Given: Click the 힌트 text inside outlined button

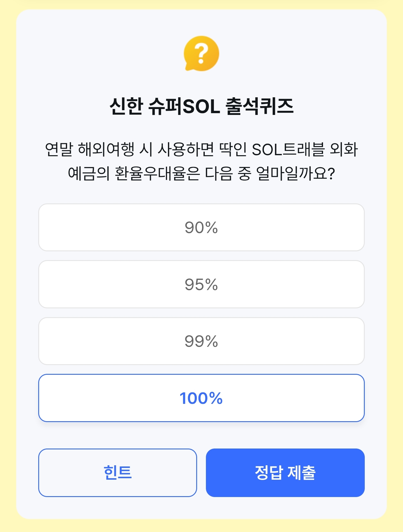Looking at the screenshot, I should (118, 473).
